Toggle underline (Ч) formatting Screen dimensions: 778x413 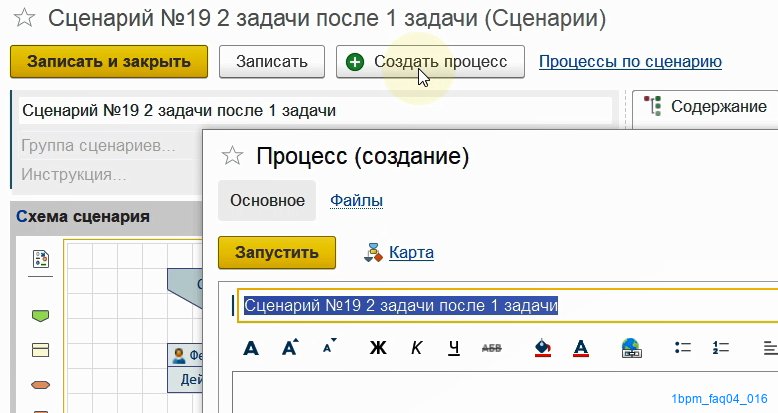click(454, 348)
